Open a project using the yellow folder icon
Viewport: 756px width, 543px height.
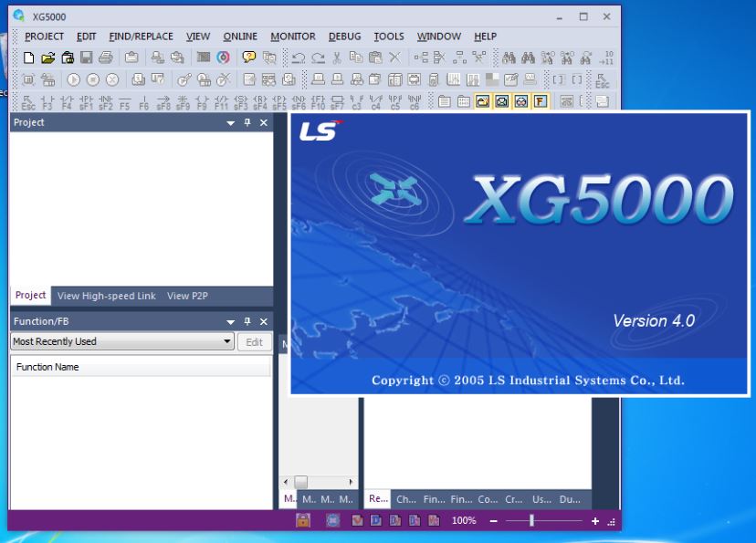(x=48, y=57)
